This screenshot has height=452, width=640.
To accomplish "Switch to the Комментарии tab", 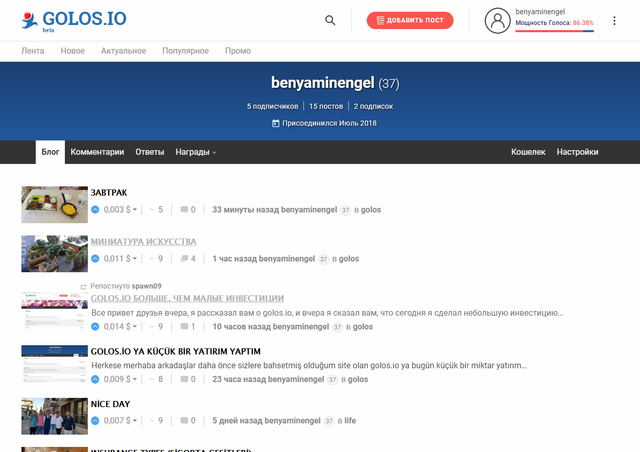I will 97,152.
